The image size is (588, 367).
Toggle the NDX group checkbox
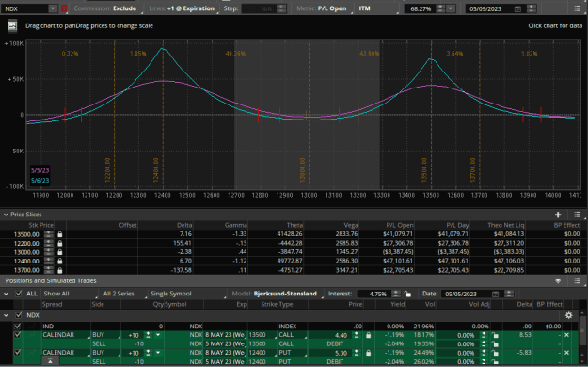point(18,315)
